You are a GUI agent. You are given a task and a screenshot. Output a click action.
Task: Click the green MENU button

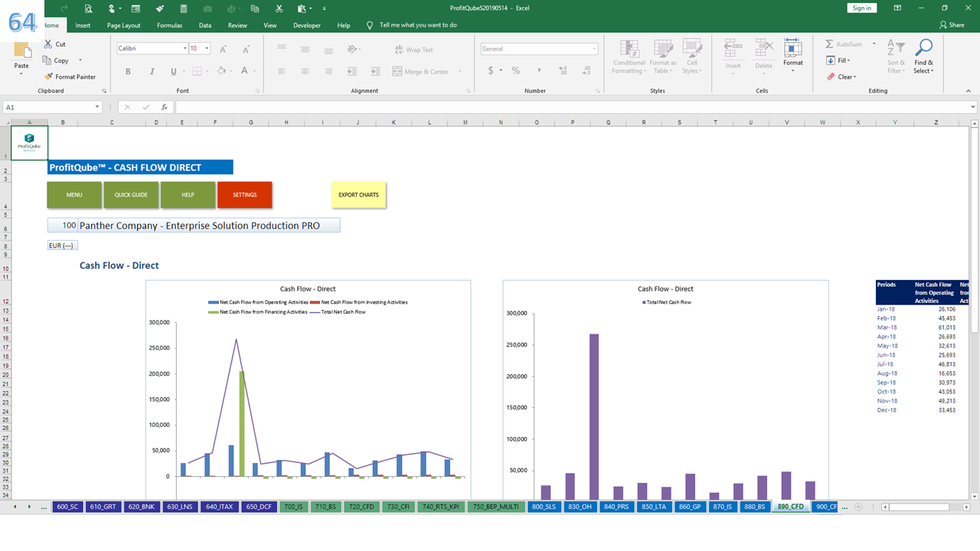click(x=74, y=194)
